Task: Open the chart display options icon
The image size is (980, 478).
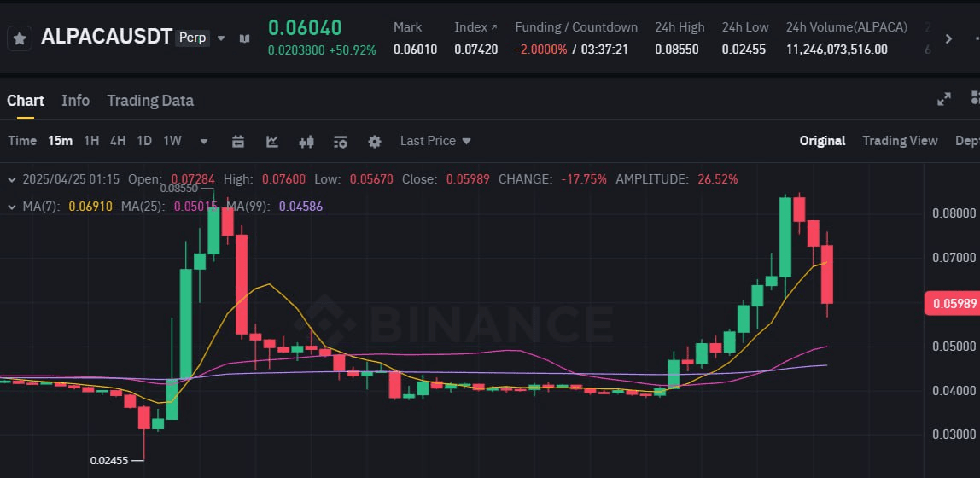Action: coord(340,141)
